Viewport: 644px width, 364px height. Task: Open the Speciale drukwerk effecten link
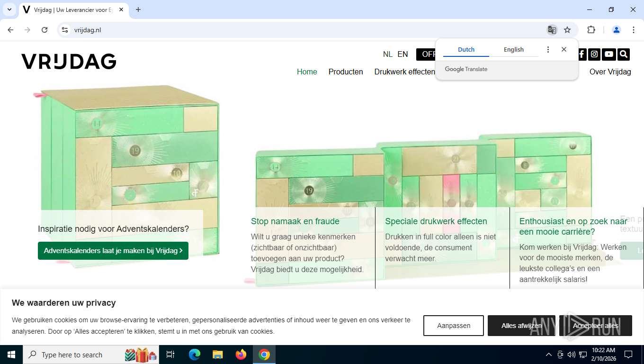point(436,221)
